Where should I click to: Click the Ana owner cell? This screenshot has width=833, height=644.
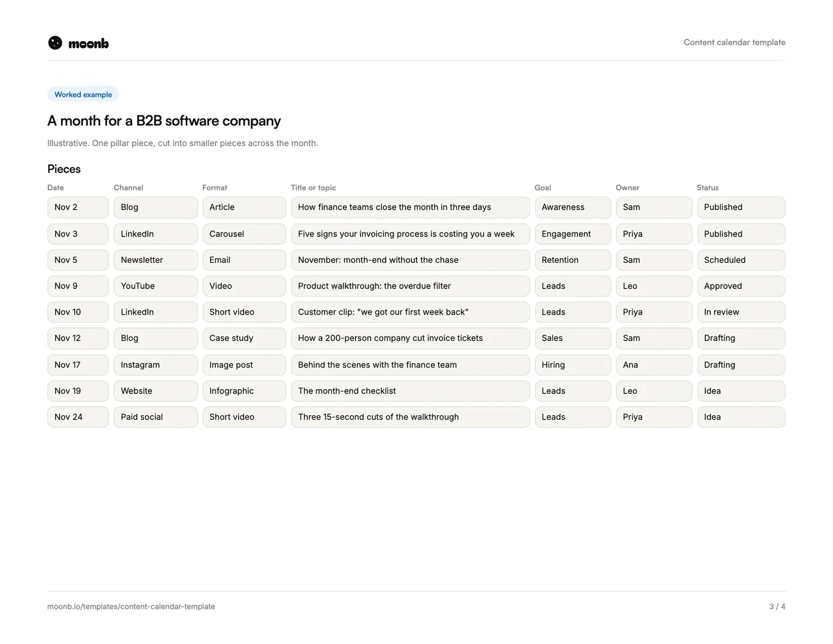[x=654, y=365]
